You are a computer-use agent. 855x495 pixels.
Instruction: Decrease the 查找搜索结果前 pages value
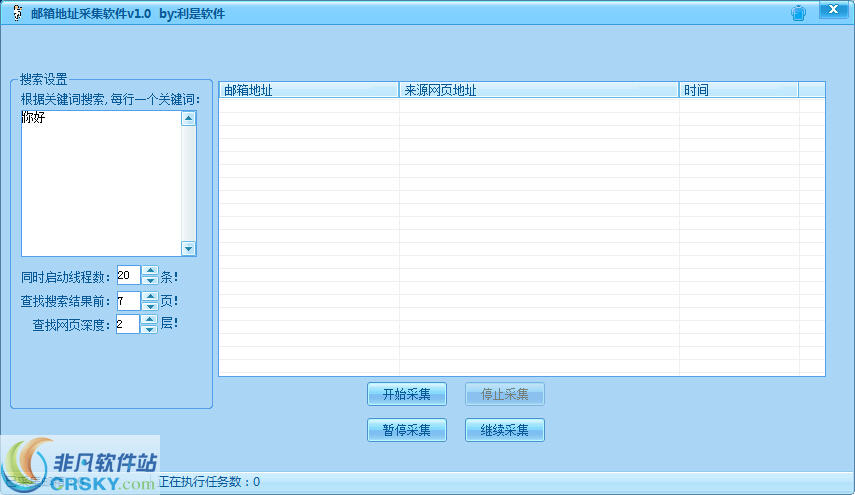pyautogui.click(x=150, y=306)
